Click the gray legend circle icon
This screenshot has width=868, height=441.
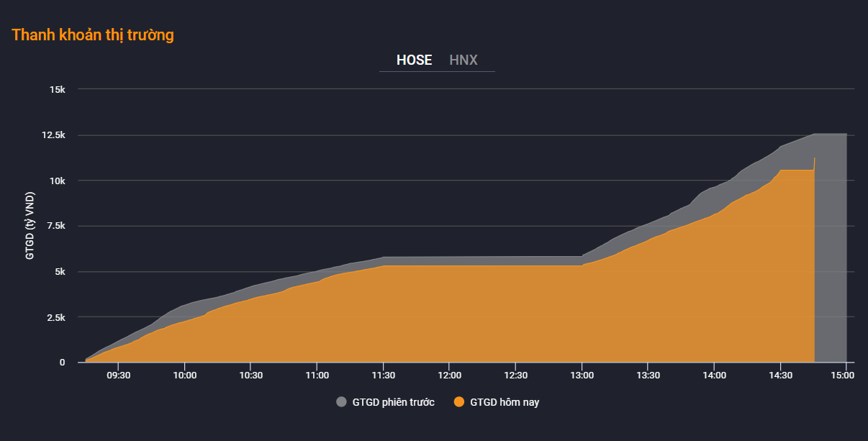coord(341,402)
